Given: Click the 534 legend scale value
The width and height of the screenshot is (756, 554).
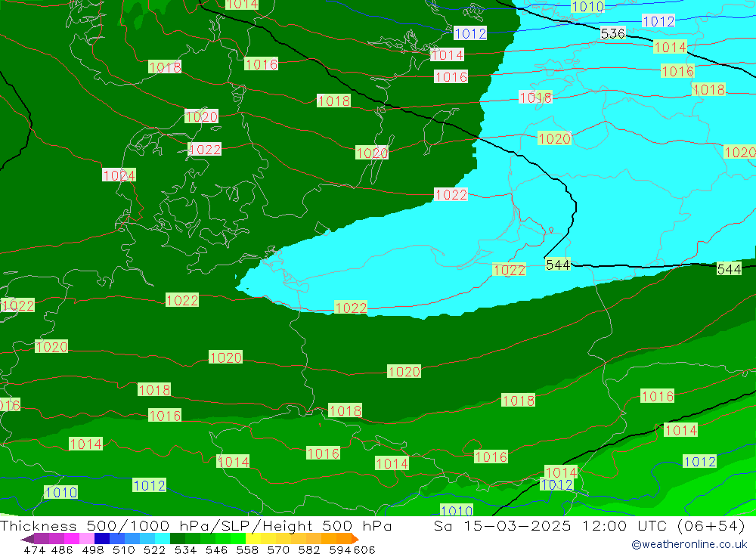Looking at the screenshot, I should [x=185, y=549].
